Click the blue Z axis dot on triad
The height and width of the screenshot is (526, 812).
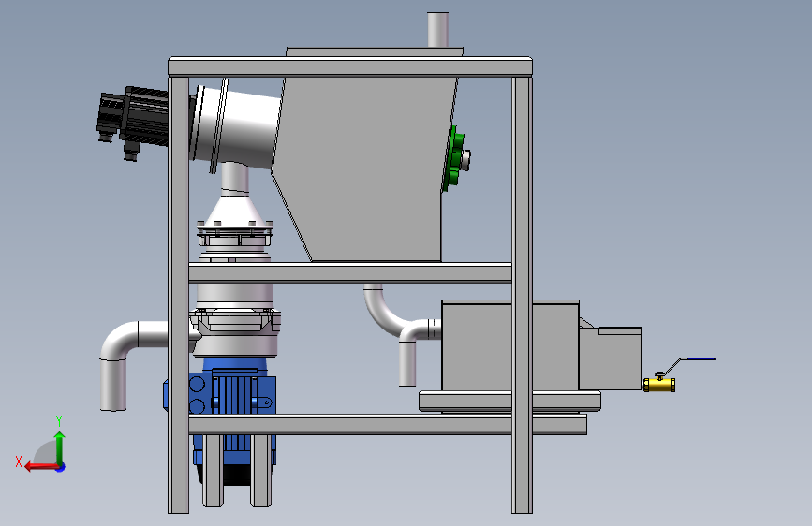pos(61,467)
